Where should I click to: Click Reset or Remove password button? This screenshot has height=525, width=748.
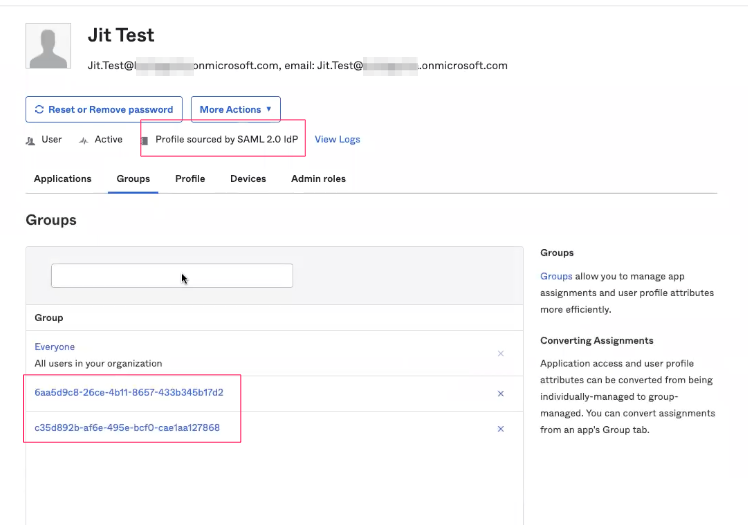click(x=104, y=110)
